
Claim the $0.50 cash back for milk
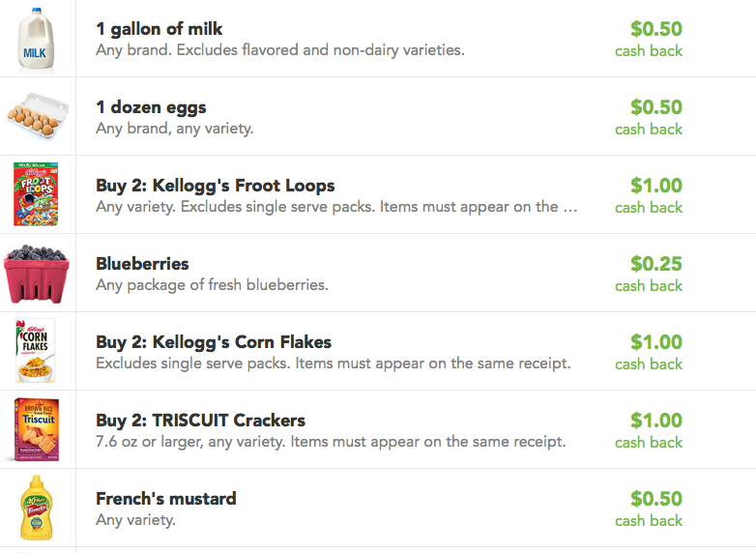[649, 39]
